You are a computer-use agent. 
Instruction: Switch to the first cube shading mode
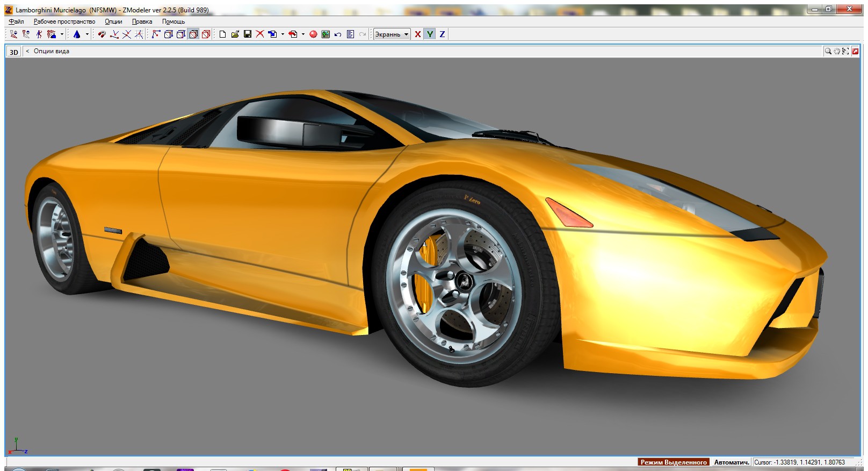168,34
